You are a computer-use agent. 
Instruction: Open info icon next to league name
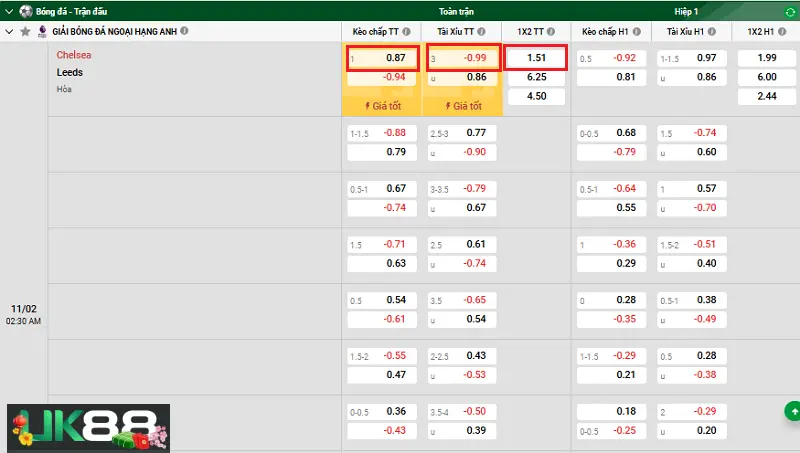tap(184, 32)
